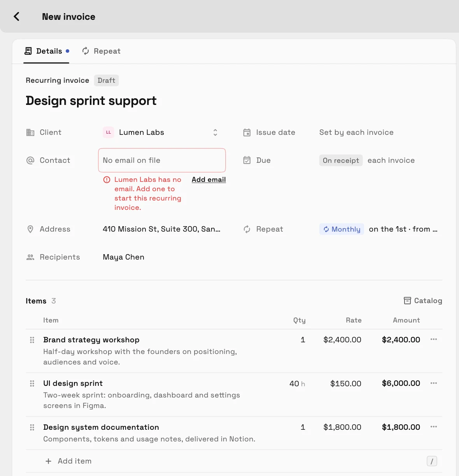Click Set by each invoice value
The height and width of the screenshot is (476, 459).
(356, 133)
